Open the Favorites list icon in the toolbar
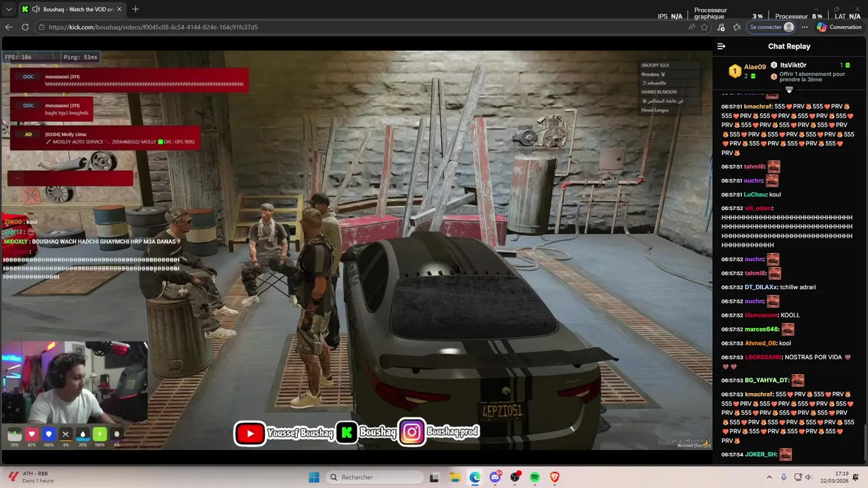 737,27
